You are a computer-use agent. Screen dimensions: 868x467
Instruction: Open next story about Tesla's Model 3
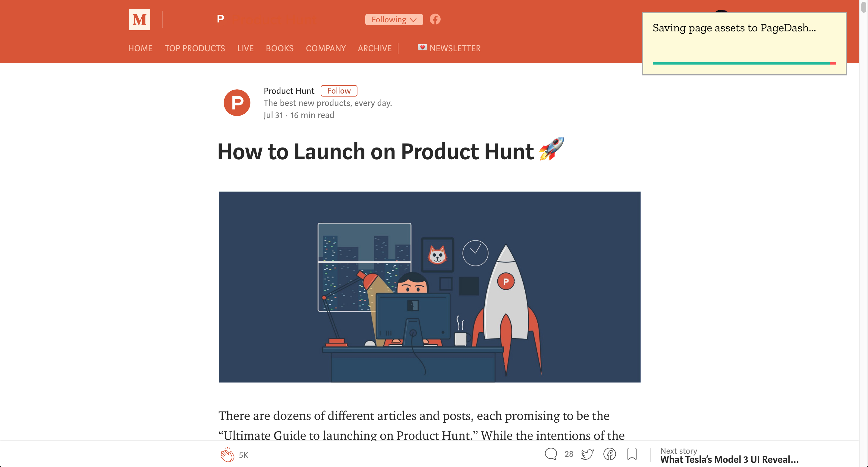click(729, 459)
